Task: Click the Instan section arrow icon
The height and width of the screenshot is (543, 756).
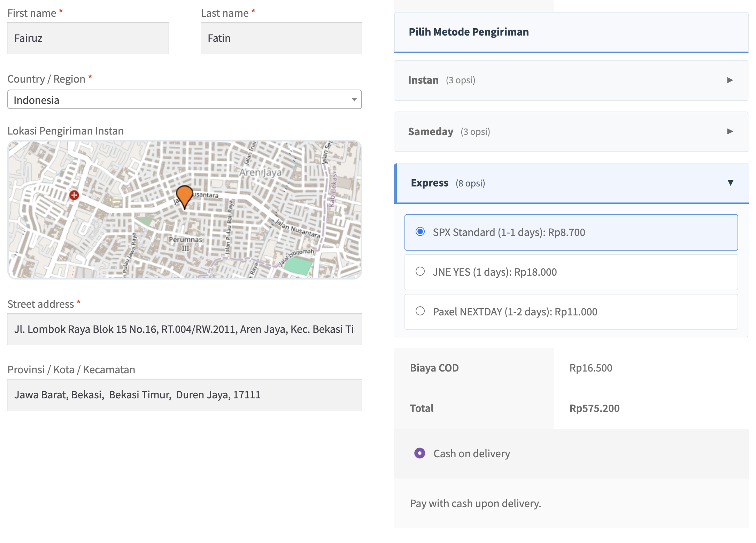Action: coord(730,80)
